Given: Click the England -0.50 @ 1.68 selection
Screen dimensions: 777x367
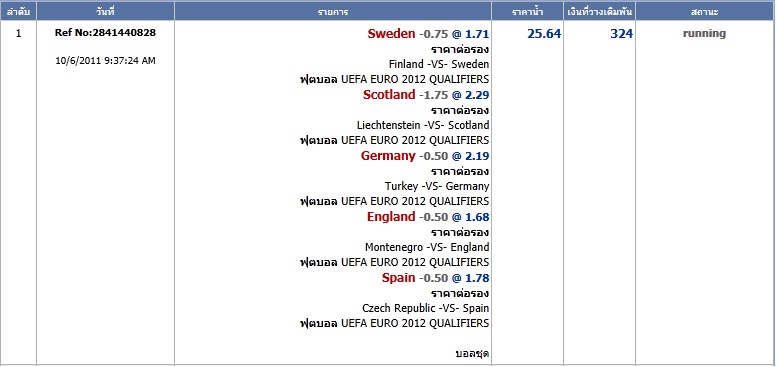Looking at the screenshot, I should pyautogui.click(x=428, y=216).
